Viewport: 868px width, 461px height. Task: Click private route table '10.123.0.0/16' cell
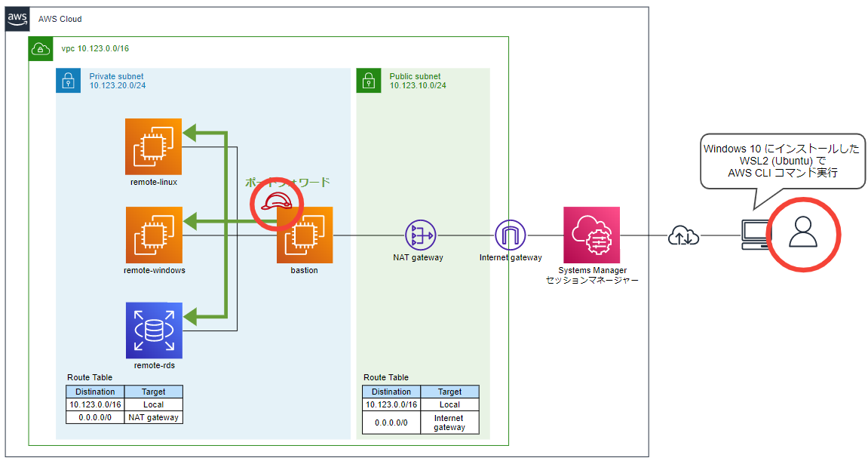(x=95, y=404)
